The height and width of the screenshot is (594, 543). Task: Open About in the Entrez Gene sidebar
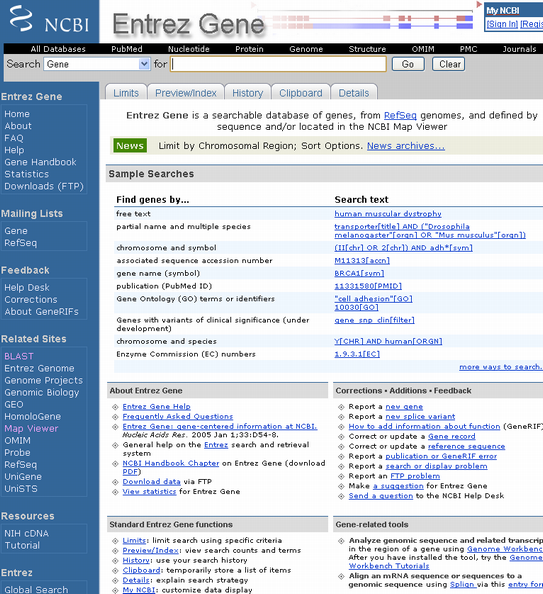18,126
